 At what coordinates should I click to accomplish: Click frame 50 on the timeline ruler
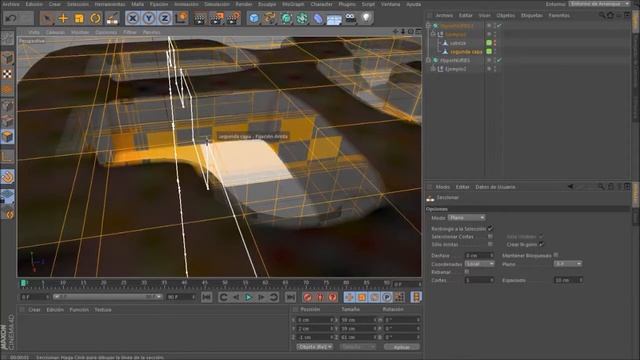pos(225,283)
